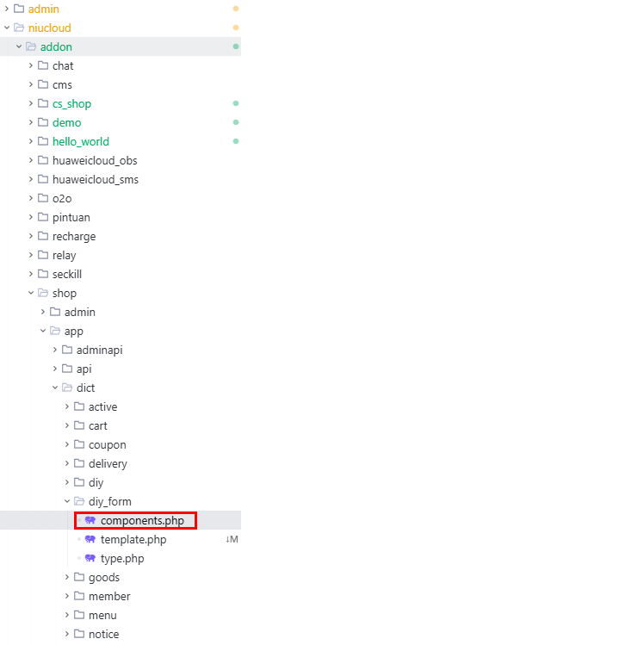Collapse the dict folder chevron

click(x=55, y=388)
